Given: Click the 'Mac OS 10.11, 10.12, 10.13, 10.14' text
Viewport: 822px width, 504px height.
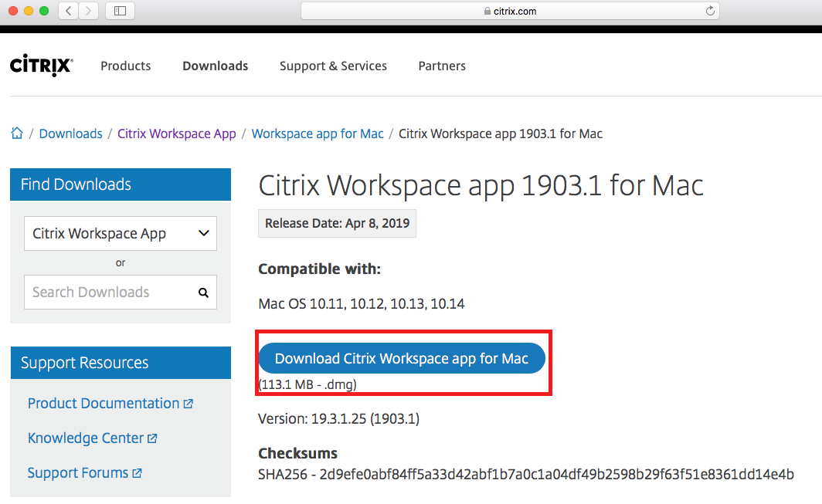Looking at the screenshot, I should 362,304.
